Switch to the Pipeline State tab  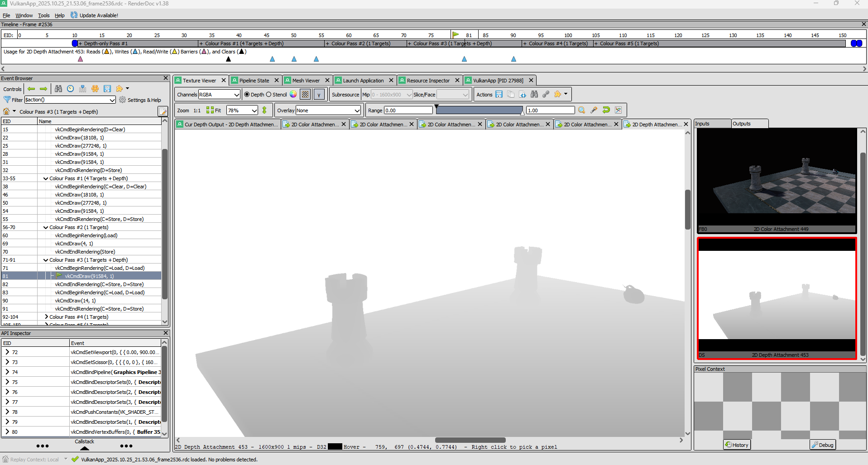(x=254, y=81)
